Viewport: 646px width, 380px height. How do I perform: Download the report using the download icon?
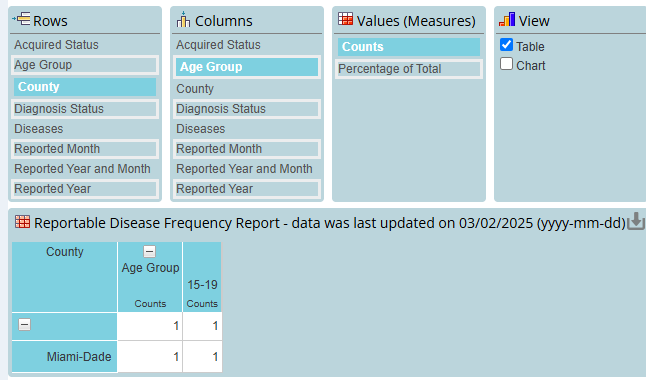[636, 221]
